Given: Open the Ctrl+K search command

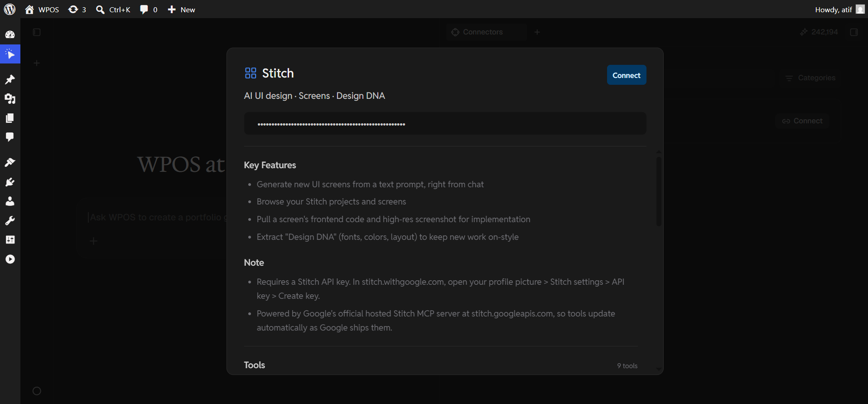Looking at the screenshot, I should (113, 10).
